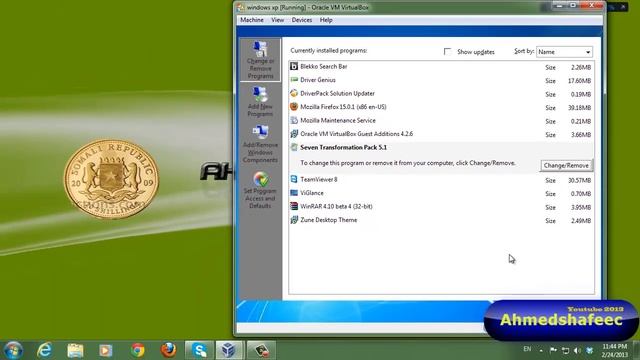Open the Sort by Name dropdown

[564, 52]
